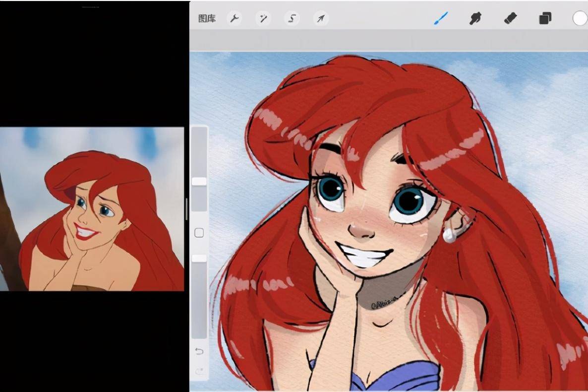Image resolution: width=588 pixels, height=392 pixels.
Task: Click the split view divider handle
Action: tap(186, 208)
